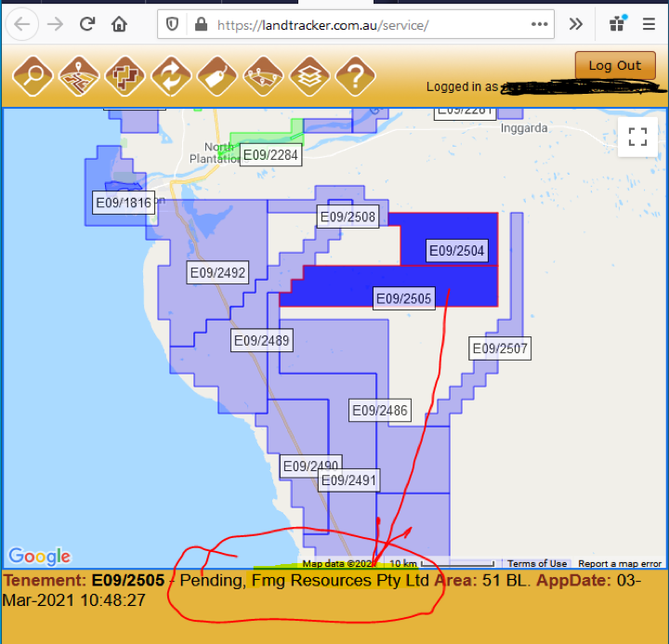Select tenement label E09/2508
669x644 pixels.
(x=348, y=217)
